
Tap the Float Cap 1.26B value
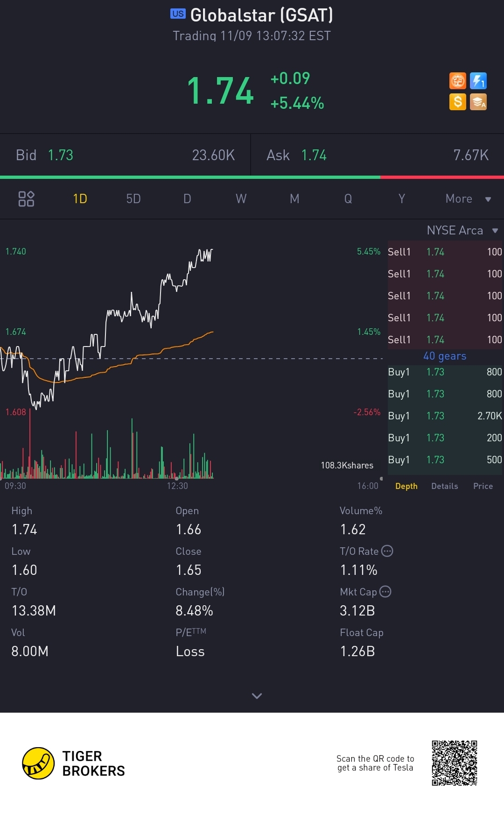[x=357, y=651]
